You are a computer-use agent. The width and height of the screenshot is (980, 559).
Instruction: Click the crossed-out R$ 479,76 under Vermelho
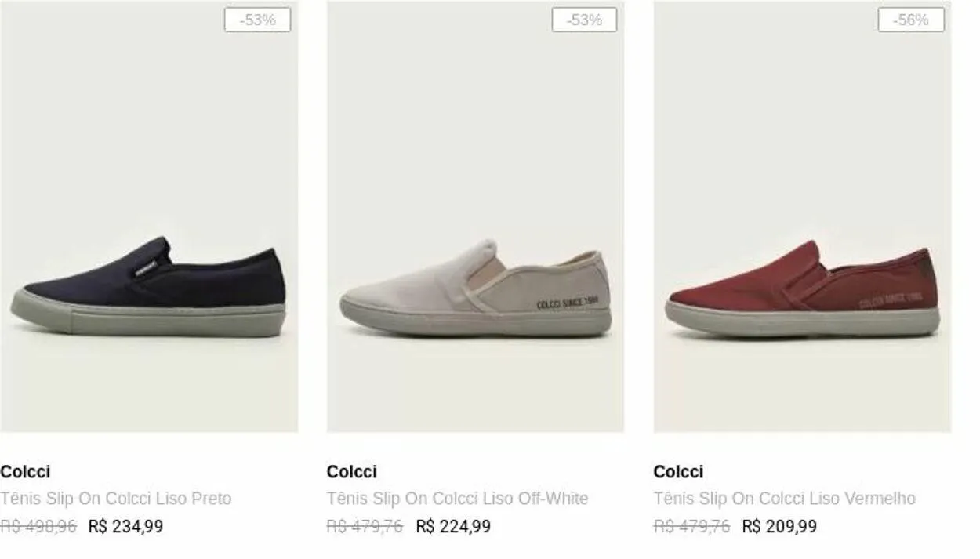(x=691, y=527)
